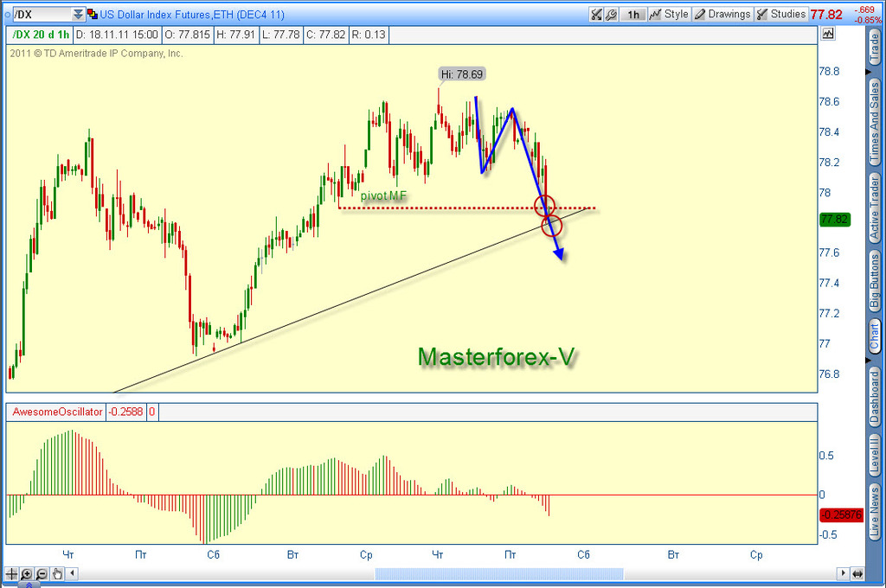Click the small chart icon above price axis
The height and width of the screenshot is (588, 886).
tap(828, 34)
